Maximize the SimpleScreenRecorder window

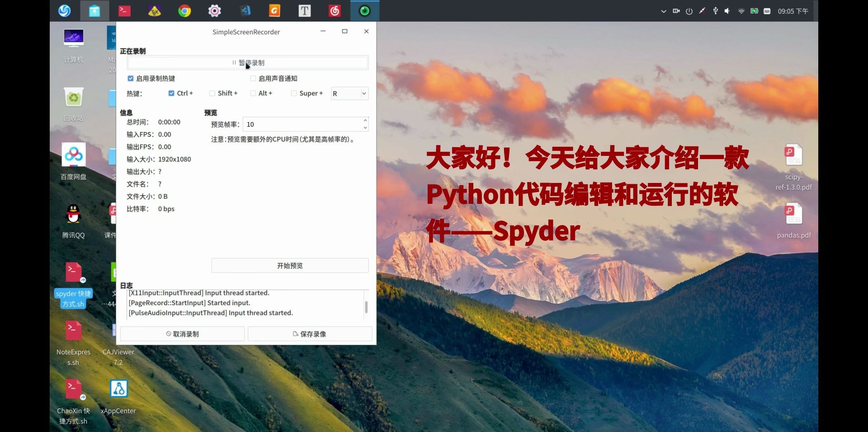(344, 31)
